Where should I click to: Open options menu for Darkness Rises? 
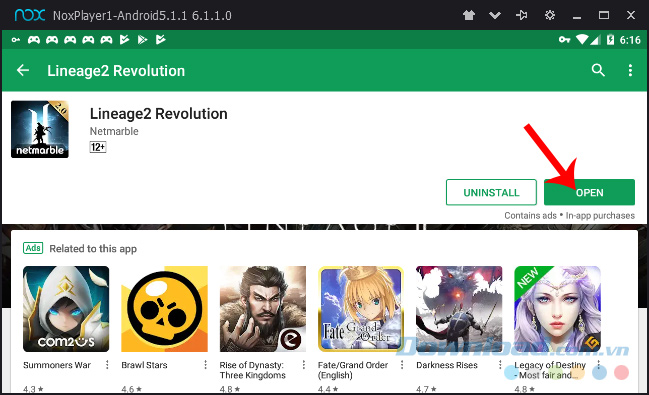[x=500, y=364]
